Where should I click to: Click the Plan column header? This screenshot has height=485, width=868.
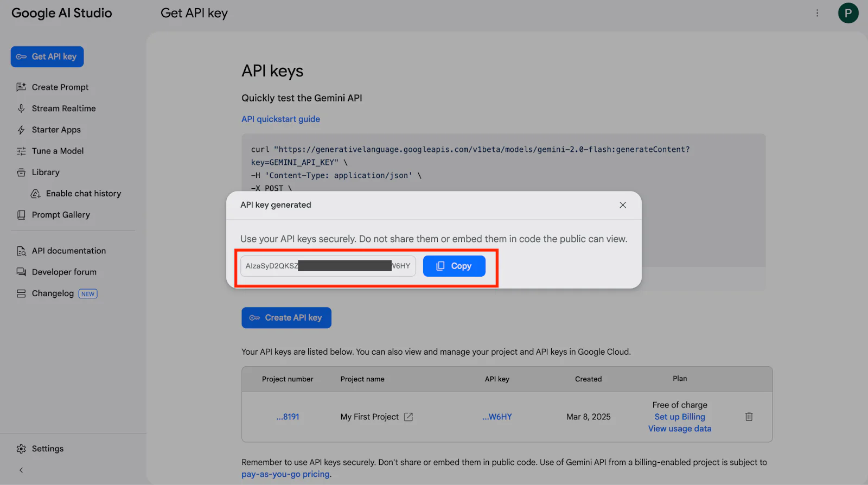[x=680, y=379]
